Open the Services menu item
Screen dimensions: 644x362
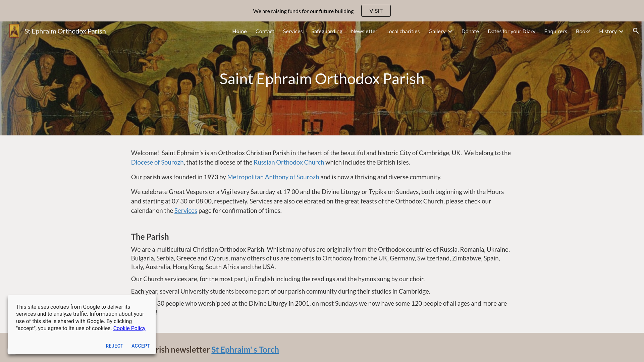click(x=293, y=31)
